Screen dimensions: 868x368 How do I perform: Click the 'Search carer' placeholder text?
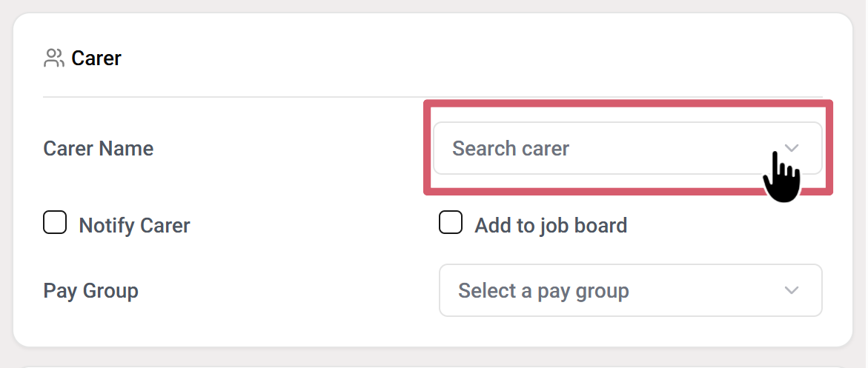[x=511, y=148]
